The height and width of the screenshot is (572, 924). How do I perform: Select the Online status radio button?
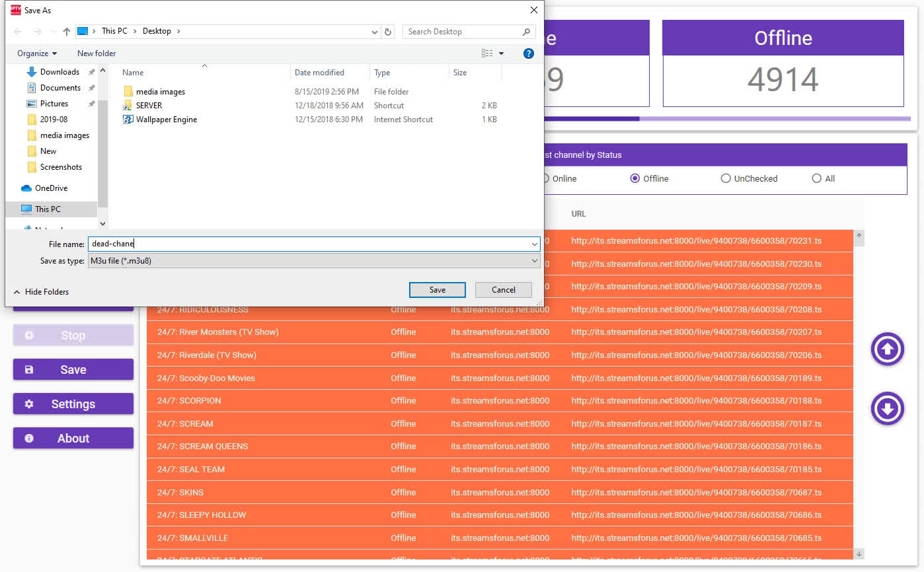tap(546, 178)
